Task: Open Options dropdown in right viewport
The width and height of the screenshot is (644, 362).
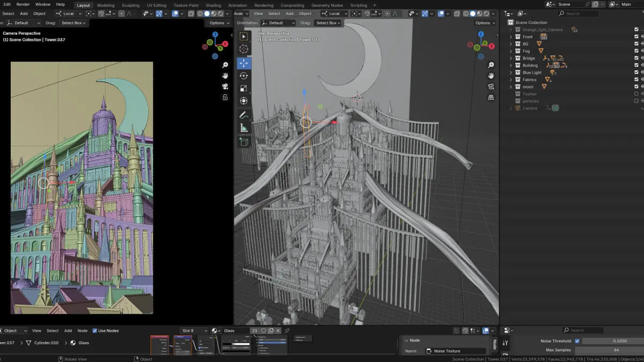Action: pos(485,23)
